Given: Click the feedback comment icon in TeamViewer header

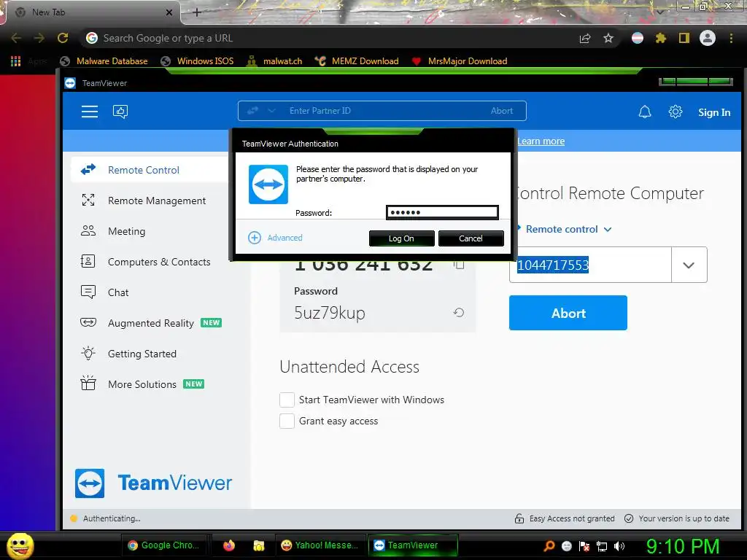Looking at the screenshot, I should [120, 112].
